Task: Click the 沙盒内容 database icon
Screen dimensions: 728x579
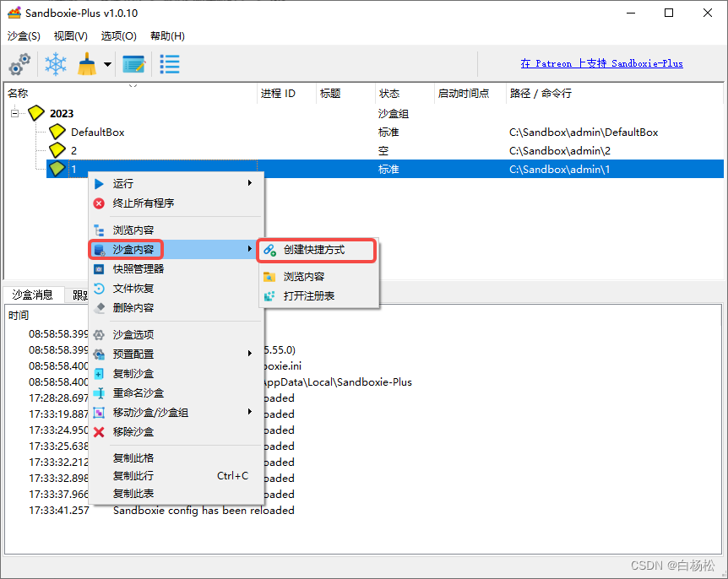Action: (x=100, y=250)
